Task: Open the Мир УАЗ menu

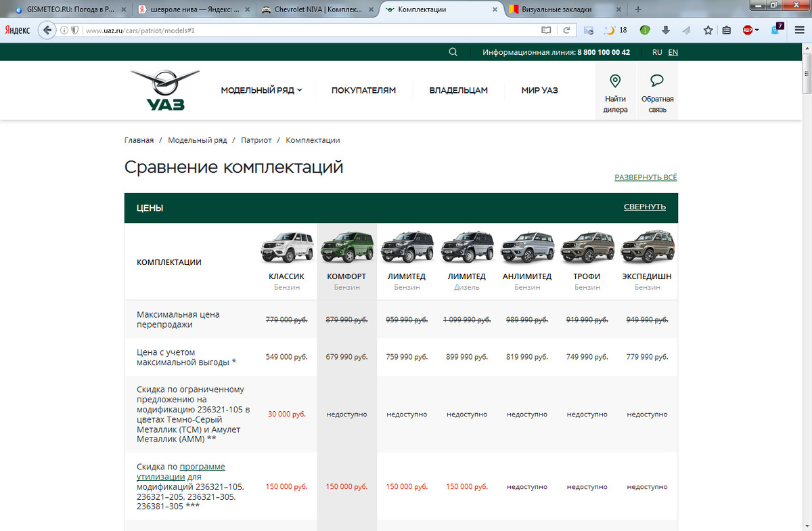Action: 539,90
